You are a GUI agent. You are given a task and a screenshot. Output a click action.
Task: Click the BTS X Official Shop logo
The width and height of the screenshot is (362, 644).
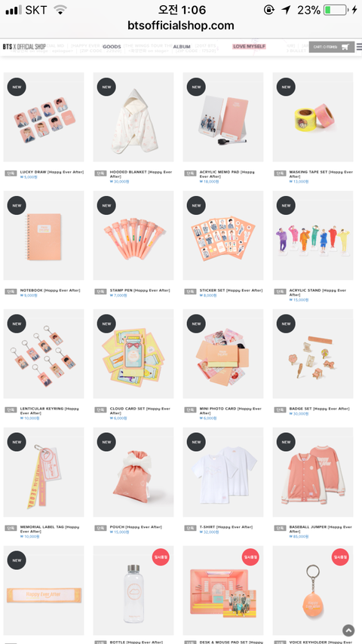coord(24,47)
